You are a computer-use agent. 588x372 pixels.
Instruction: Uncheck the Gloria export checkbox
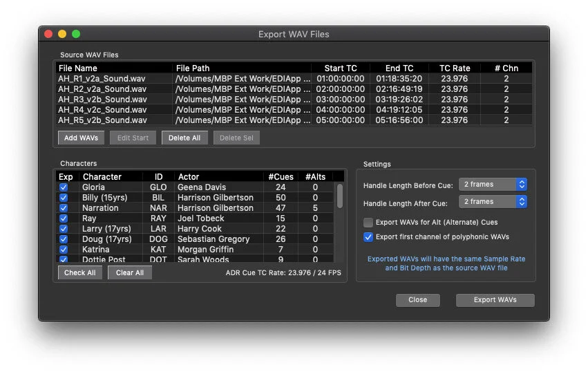coord(64,187)
